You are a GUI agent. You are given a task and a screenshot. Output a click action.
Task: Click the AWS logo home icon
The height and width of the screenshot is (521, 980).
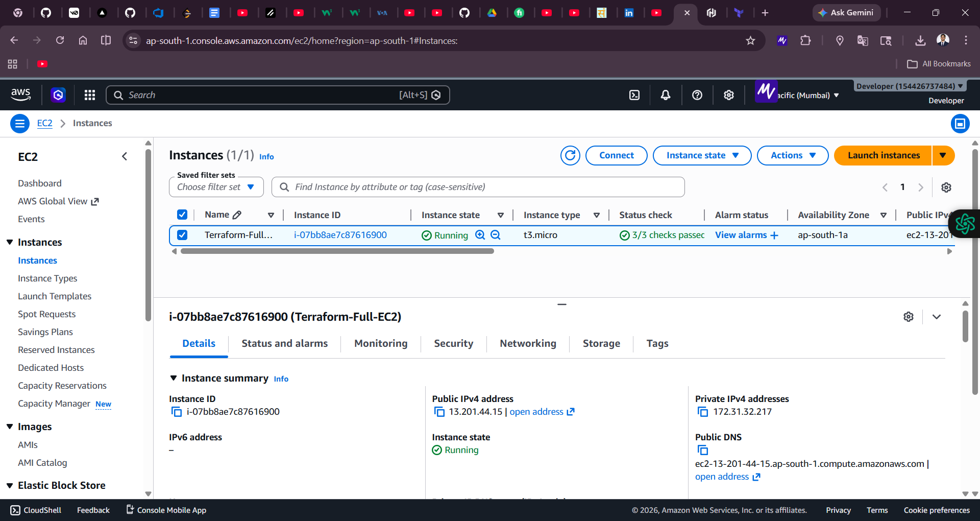click(x=20, y=94)
